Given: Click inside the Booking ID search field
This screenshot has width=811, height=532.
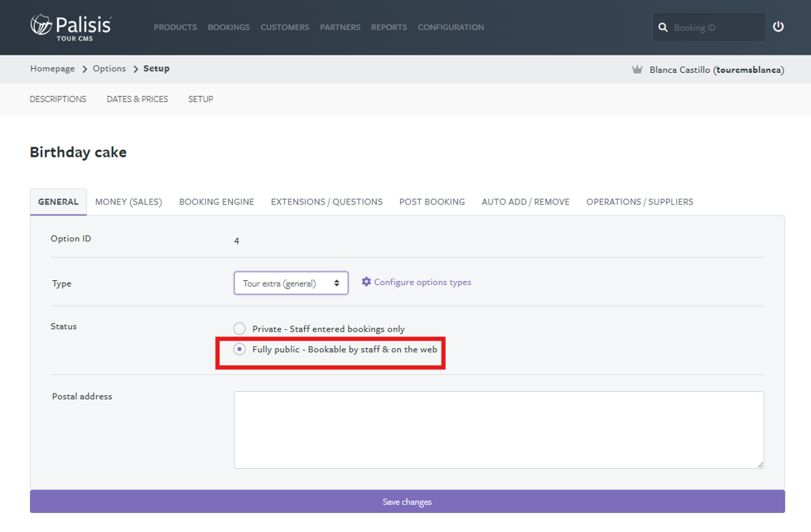Looking at the screenshot, I should (713, 26).
